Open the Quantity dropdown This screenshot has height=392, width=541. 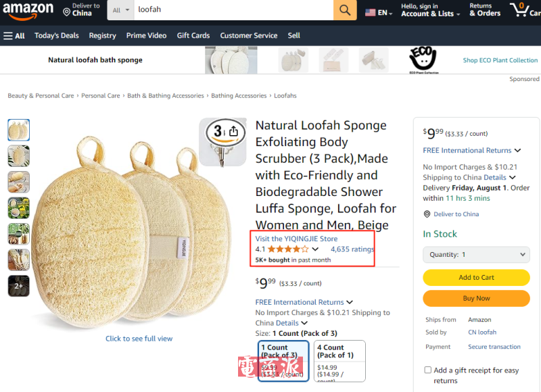click(476, 255)
